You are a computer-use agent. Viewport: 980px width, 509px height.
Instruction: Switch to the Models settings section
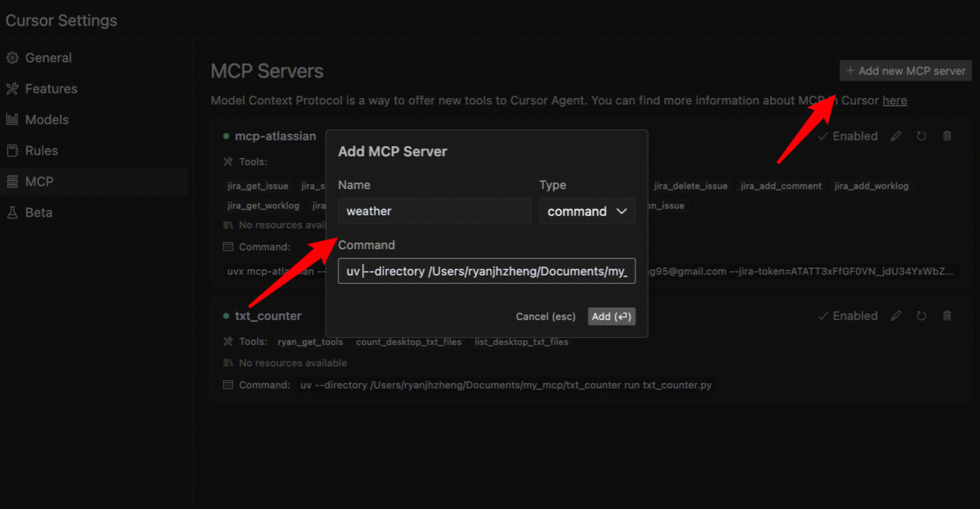(47, 120)
